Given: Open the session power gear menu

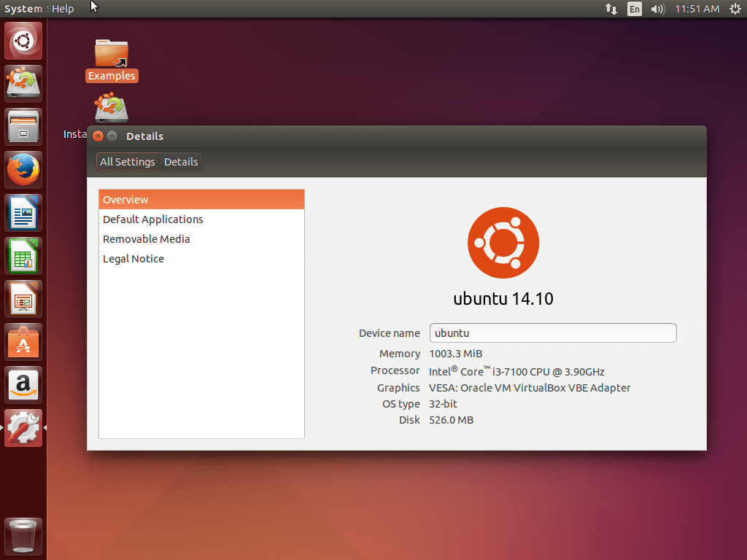Looking at the screenshot, I should click(x=735, y=9).
